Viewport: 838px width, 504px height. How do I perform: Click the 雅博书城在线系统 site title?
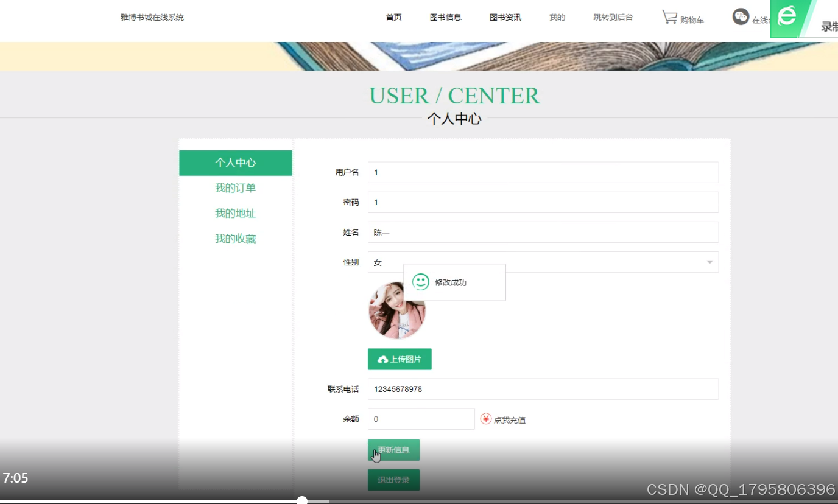click(x=151, y=17)
